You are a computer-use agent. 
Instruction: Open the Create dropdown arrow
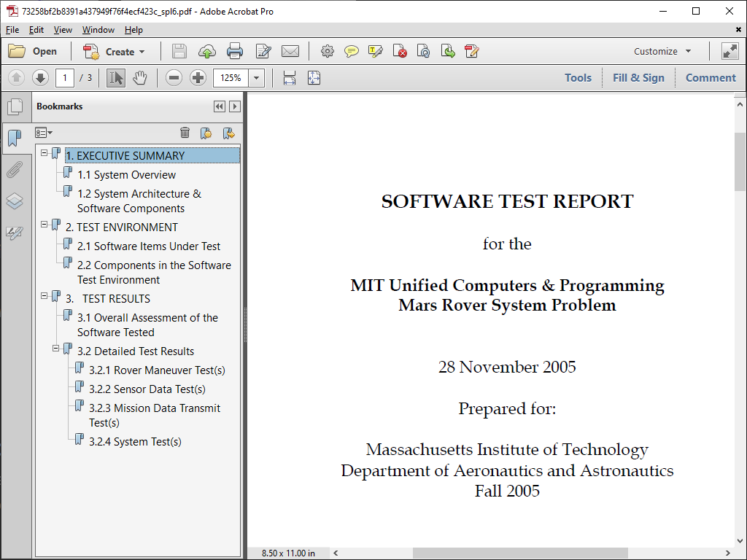(x=142, y=52)
